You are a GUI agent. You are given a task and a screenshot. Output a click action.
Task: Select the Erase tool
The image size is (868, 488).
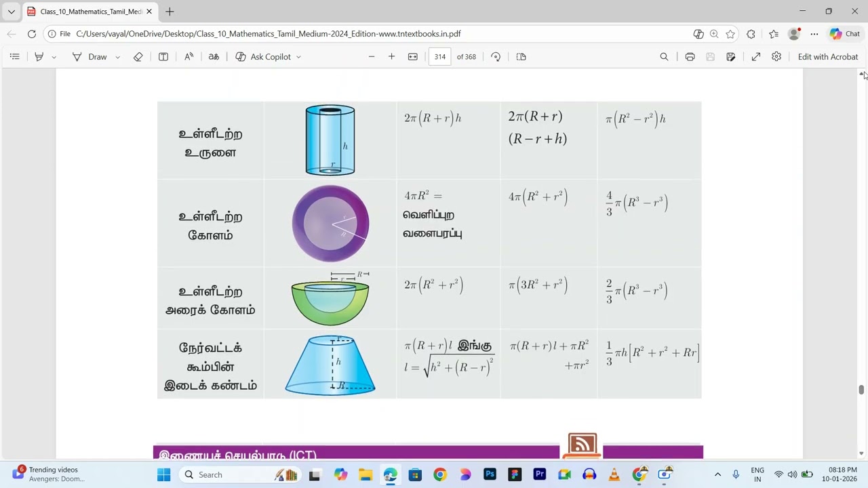[x=138, y=57]
